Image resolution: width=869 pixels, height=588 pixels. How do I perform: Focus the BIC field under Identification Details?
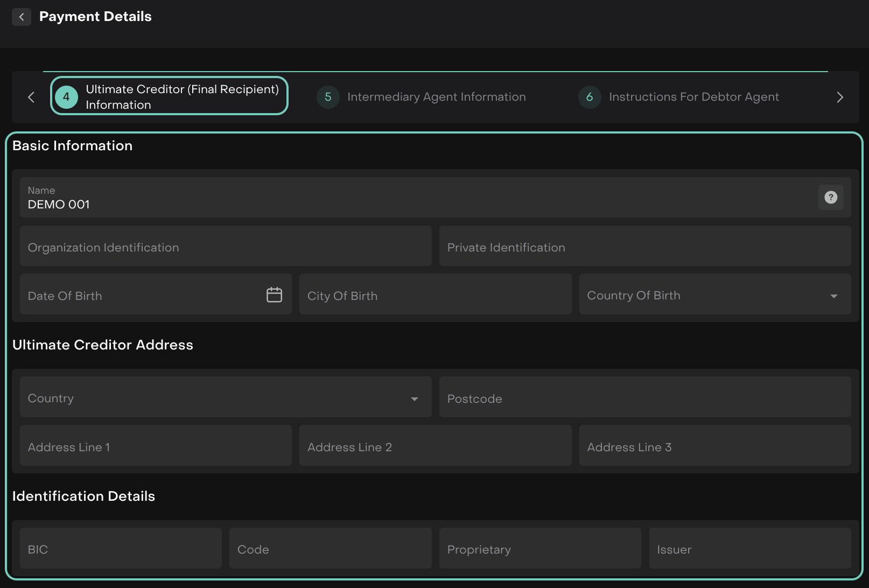click(x=121, y=548)
